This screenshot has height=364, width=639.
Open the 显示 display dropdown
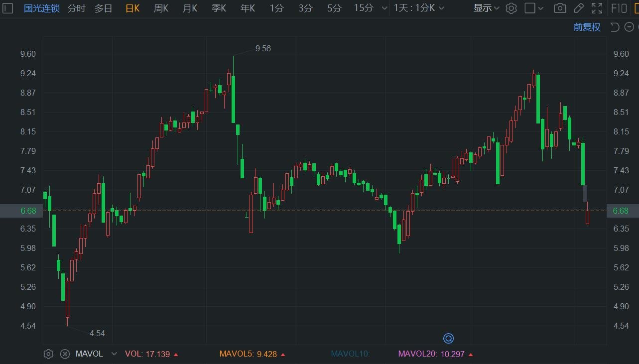click(486, 8)
